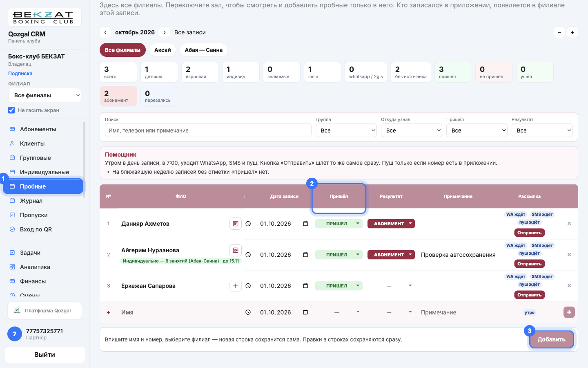Image resolution: width=588 pixels, height=368 pixels.
Task: Send notification for Данияр Ахметов via Отправить
Action: click(530, 233)
